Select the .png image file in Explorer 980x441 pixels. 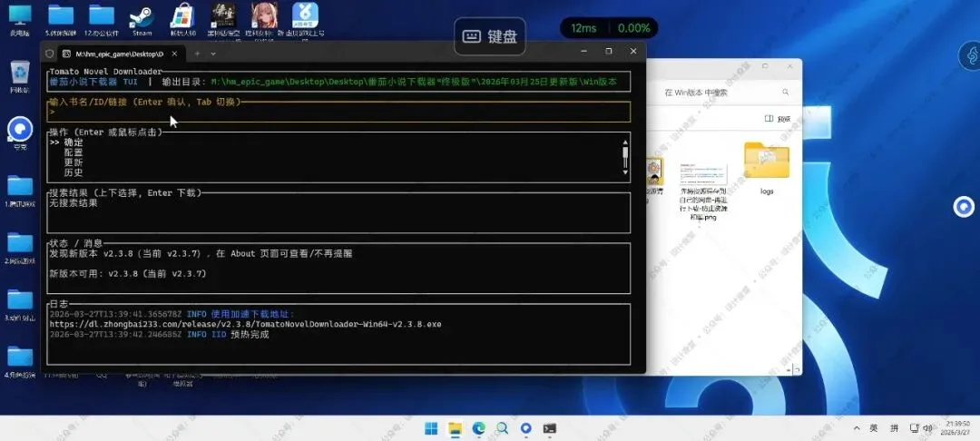click(x=703, y=191)
